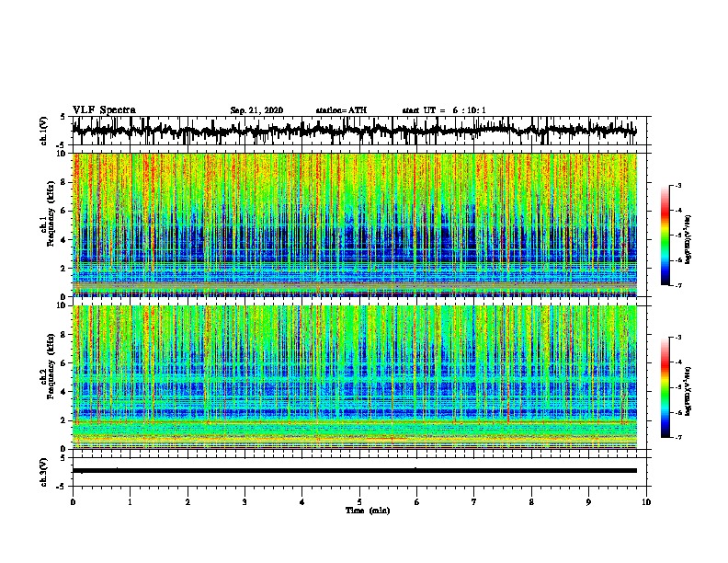The width and height of the screenshot is (728, 563).
Task: Click the "-7" tick on ch.1 color bar
Action: point(678,285)
